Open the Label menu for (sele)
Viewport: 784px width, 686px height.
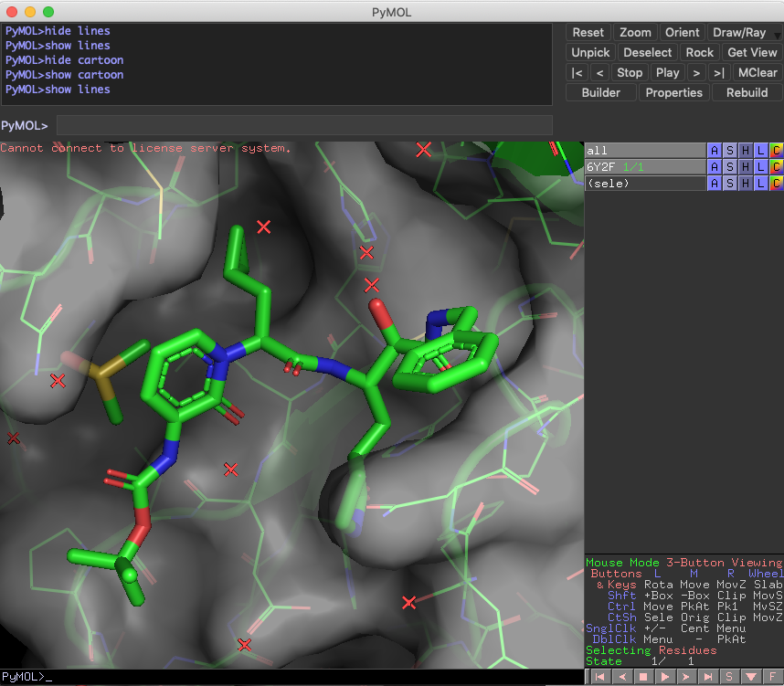[x=760, y=183]
